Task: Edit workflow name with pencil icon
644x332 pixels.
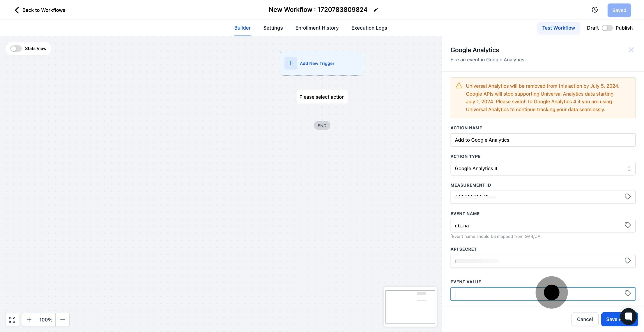Action: pos(375,10)
